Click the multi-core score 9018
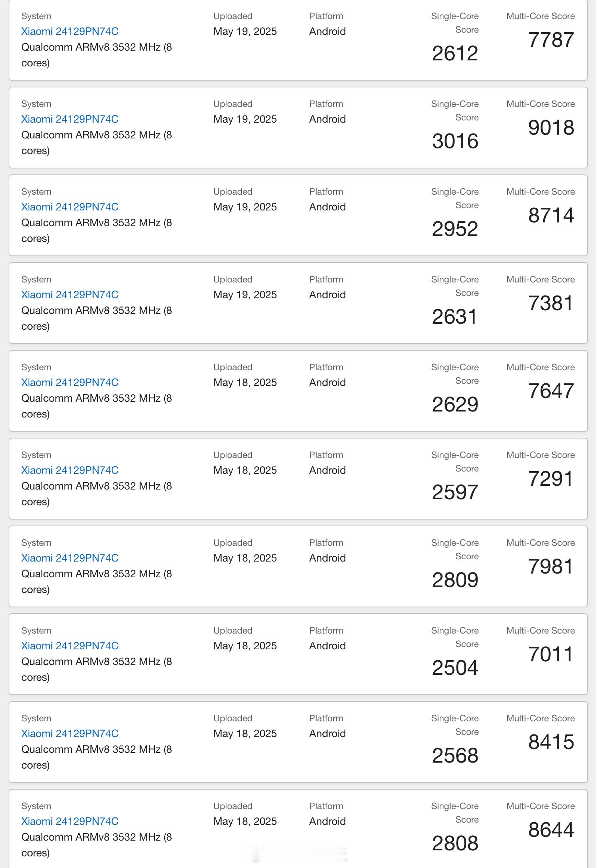 click(x=551, y=128)
